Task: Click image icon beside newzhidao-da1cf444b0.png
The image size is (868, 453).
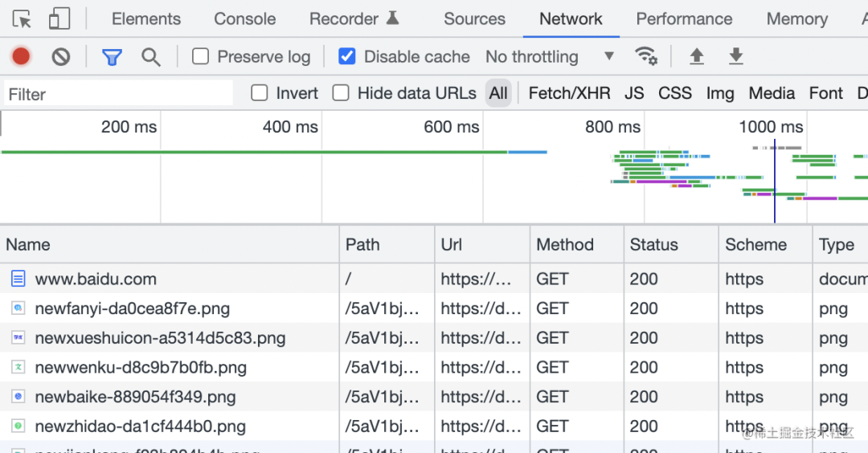Action: (18, 426)
